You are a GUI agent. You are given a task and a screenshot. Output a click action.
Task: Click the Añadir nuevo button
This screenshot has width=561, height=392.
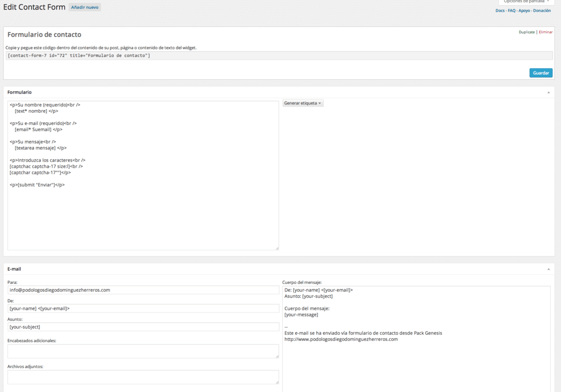[x=85, y=7]
